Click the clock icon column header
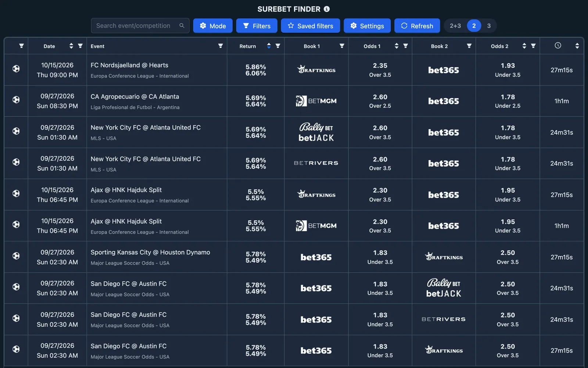This screenshot has height=368, width=588. (x=558, y=46)
